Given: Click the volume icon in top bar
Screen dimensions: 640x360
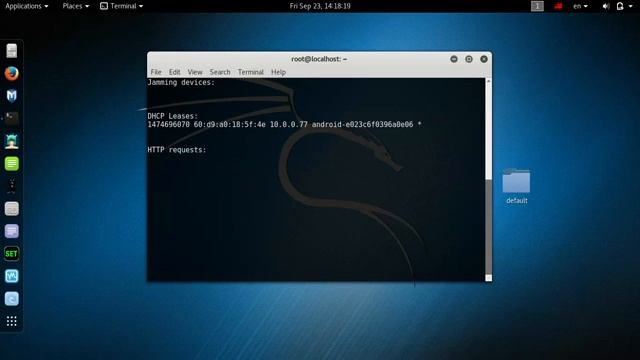Looking at the screenshot, I should (x=606, y=6).
